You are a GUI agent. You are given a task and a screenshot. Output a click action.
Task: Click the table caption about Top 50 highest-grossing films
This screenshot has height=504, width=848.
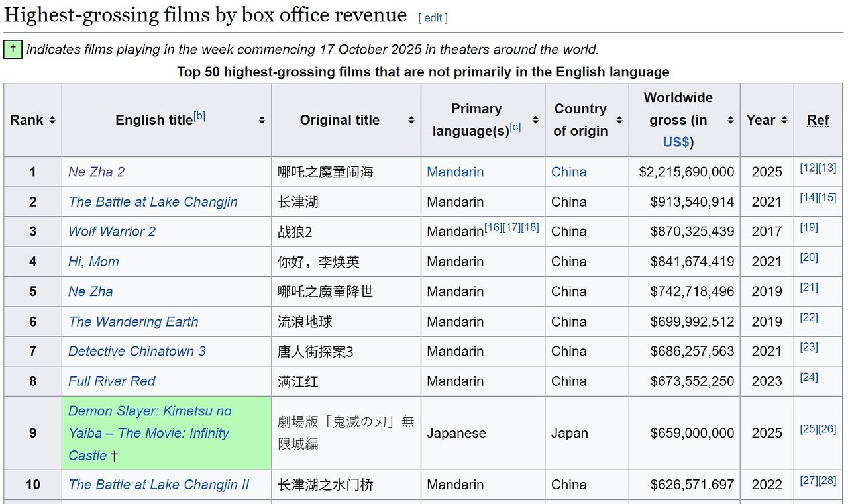[423, 72]
